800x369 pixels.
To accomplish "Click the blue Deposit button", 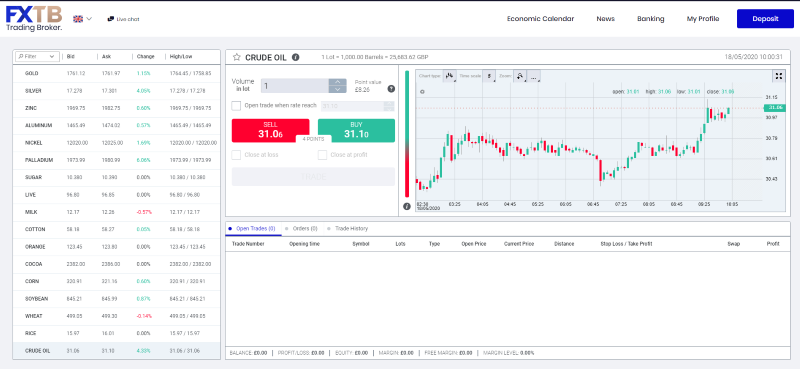I will (765, 19).
